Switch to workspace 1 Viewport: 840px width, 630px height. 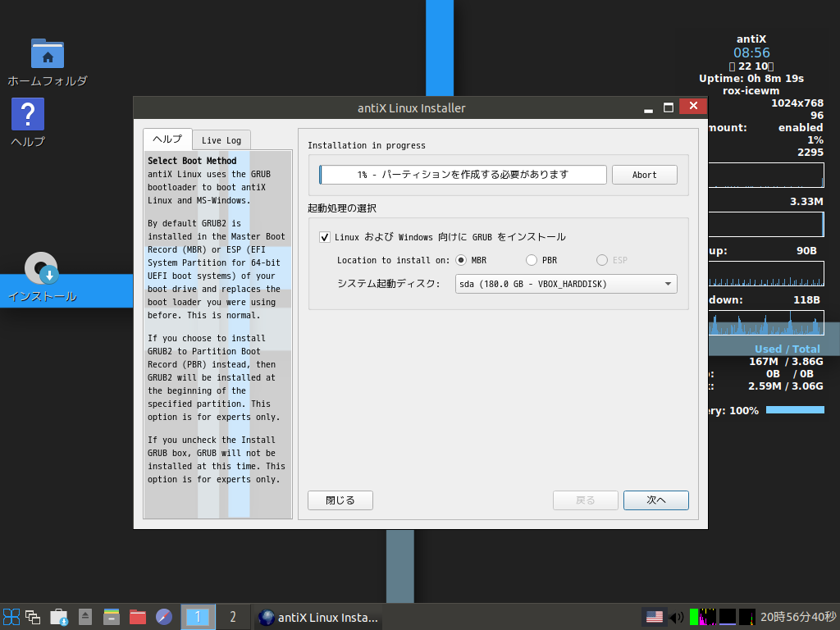(198, 617)
